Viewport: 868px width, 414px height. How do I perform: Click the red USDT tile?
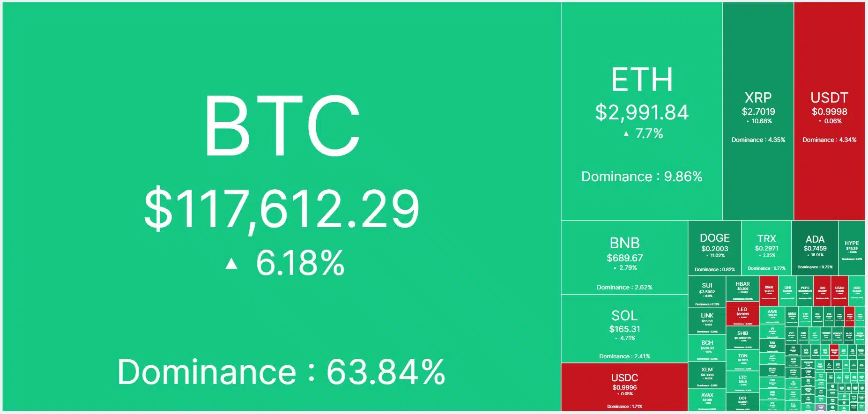pyautogui.click(x=829, y=112)
